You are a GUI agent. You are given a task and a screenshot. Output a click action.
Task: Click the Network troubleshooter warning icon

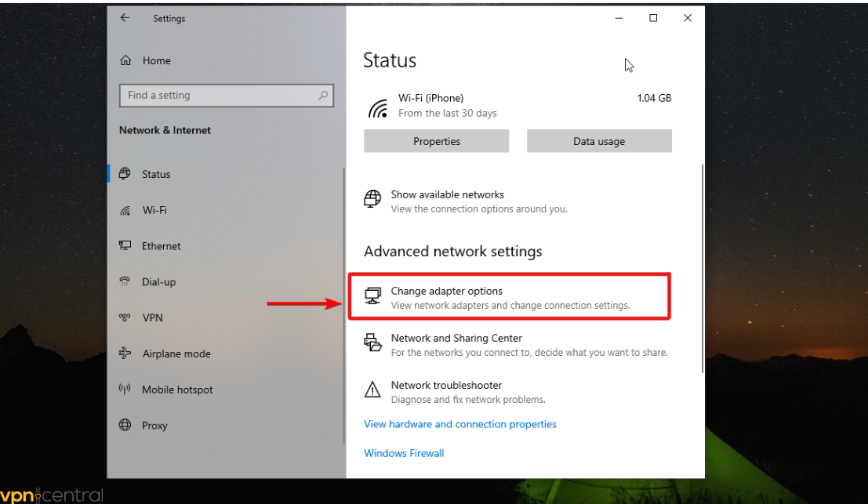pos(373,390)
